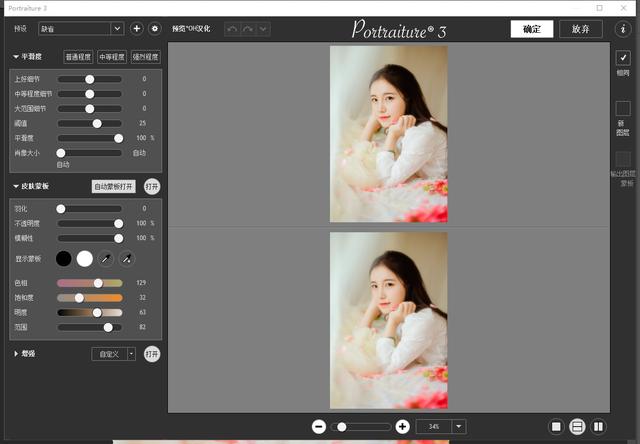Switch to side-by-side vertical split view

pyautogui.click(x=598, y=426)
